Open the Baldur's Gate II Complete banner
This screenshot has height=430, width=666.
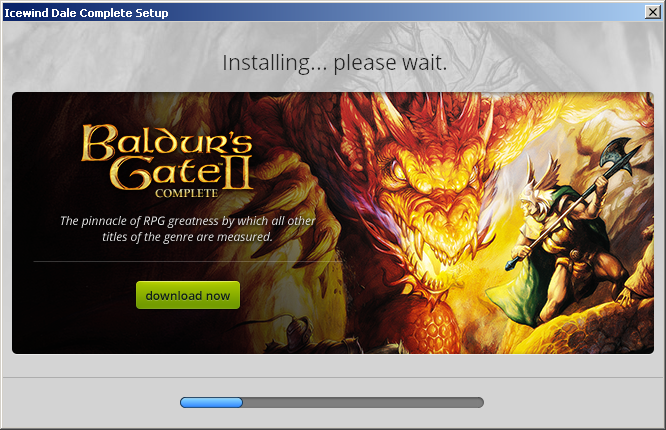click(333, 223)
